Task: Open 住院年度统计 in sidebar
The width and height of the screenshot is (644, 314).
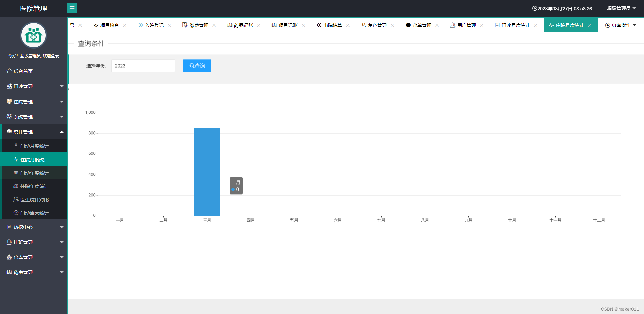Action: [x=34, y=186]
